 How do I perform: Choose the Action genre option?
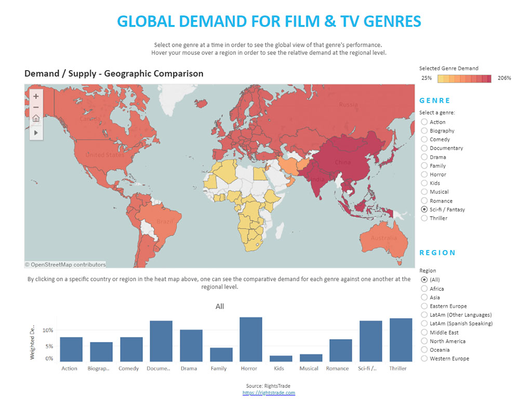pos(424,122)
